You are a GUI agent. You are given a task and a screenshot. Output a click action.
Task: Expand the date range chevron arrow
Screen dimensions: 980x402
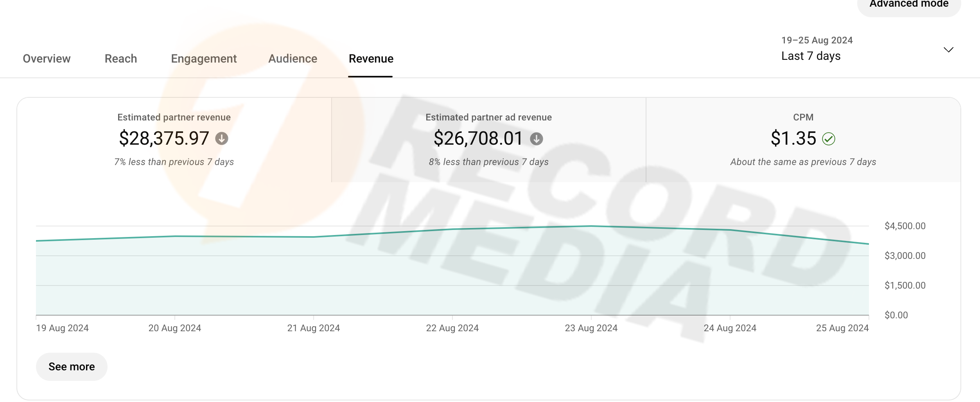948,50
